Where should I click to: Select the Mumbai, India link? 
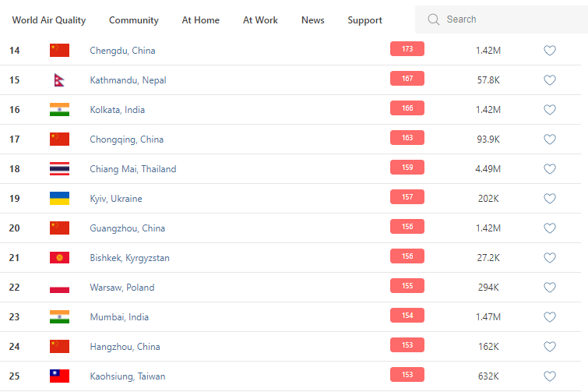(119, 317)
